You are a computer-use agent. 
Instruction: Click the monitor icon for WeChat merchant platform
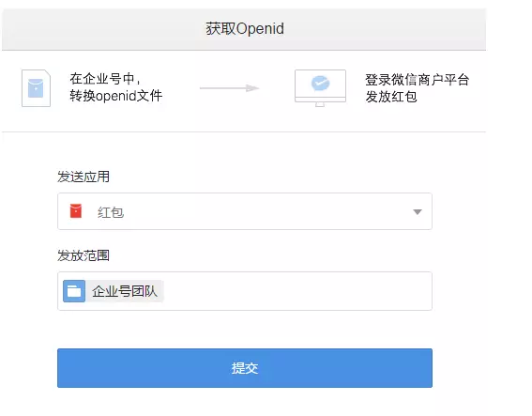point(320,88)
